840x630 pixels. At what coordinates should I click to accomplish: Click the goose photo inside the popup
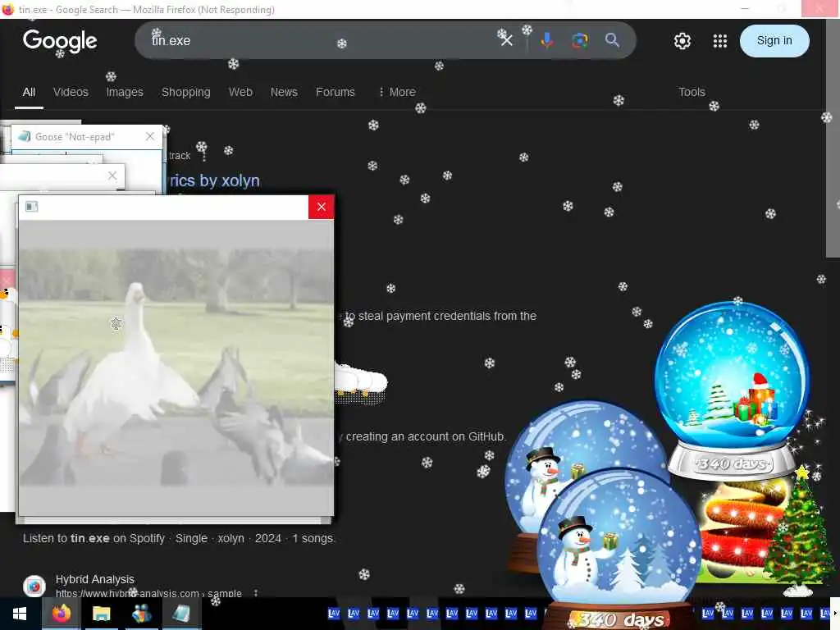(x=176, y=367)
